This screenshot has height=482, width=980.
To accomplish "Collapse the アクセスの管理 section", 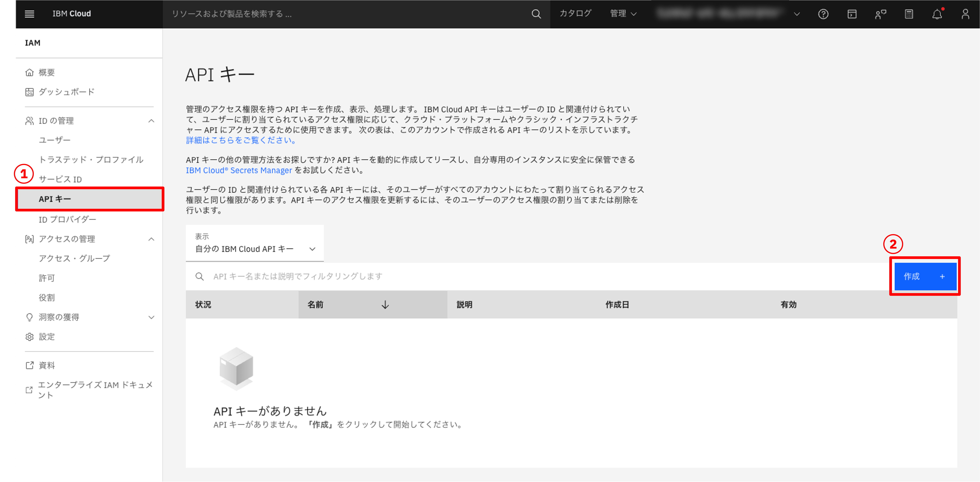I will tap(151, 239).
